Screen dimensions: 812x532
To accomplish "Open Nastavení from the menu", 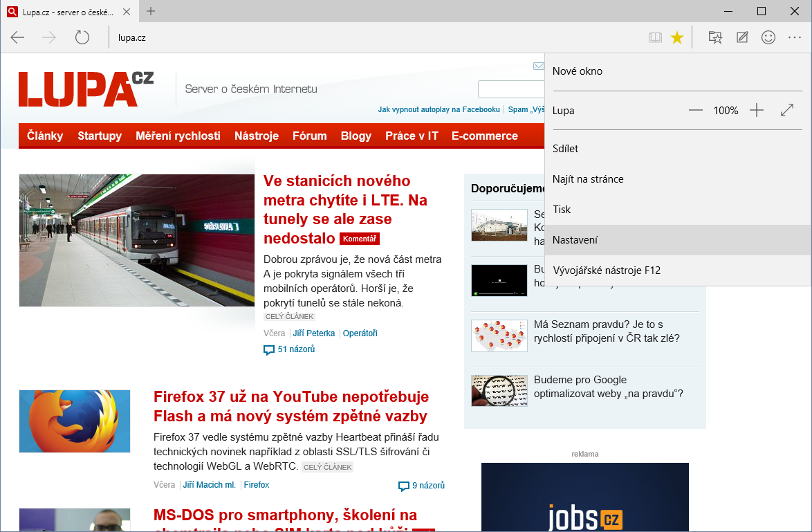I will (678, 240).
